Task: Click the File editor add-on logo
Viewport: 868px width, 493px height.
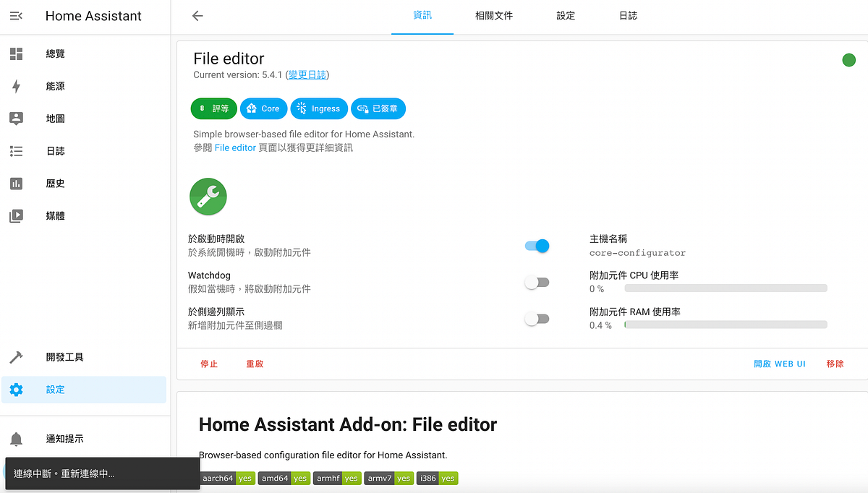Action: click(x=208, y=196)
